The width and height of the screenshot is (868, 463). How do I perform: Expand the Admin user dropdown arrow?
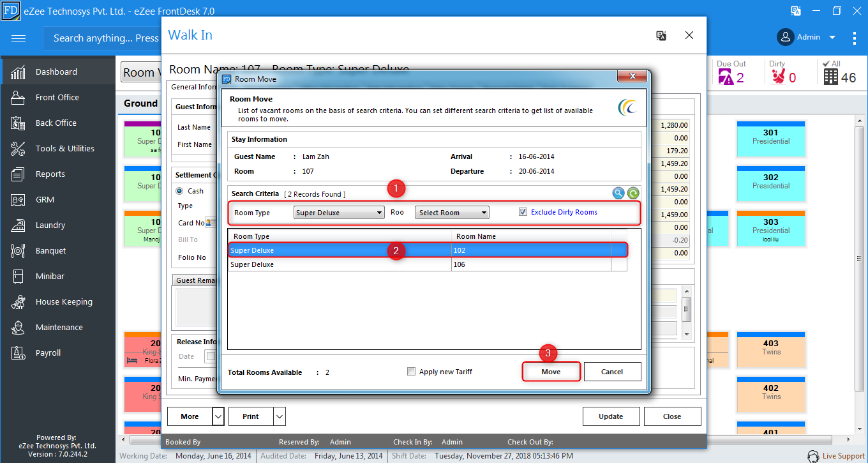pos(832,38)
